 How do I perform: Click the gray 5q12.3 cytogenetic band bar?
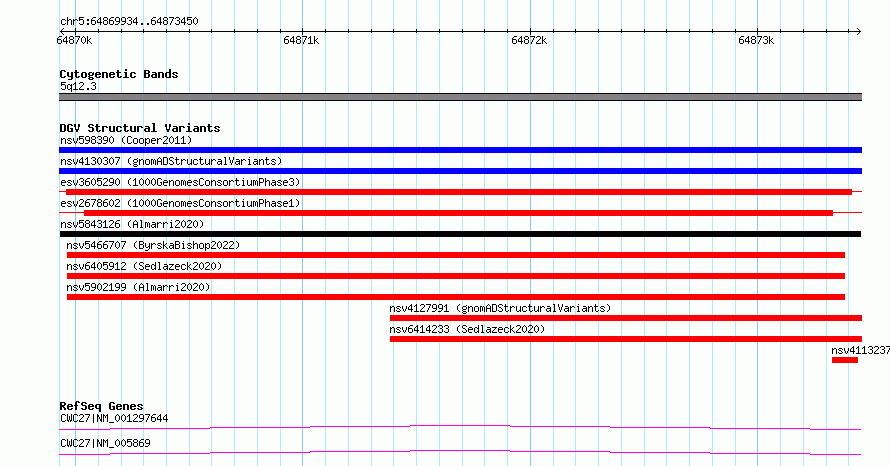pyautogui.click(x=460, y=97)
